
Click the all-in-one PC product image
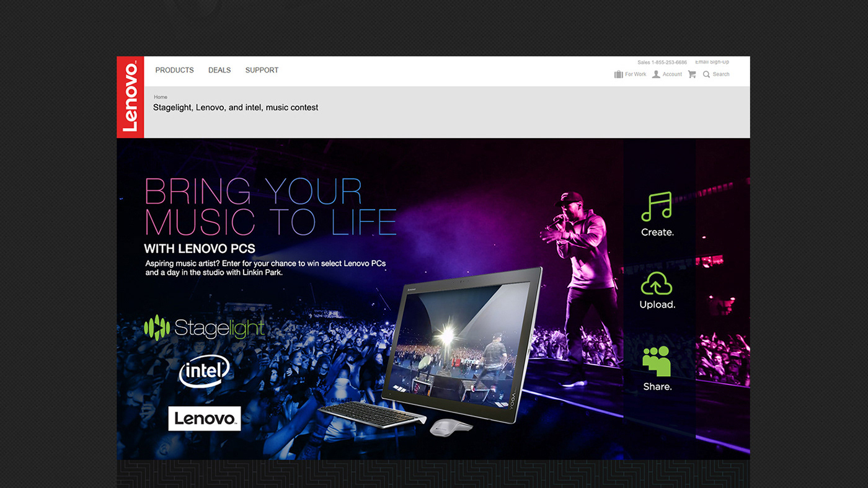(x=462, y=346)
